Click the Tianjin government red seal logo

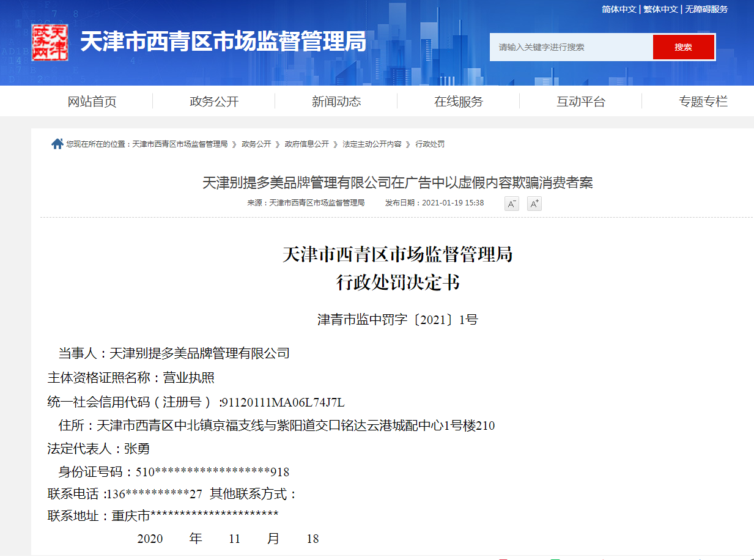[x=50, y=42]
